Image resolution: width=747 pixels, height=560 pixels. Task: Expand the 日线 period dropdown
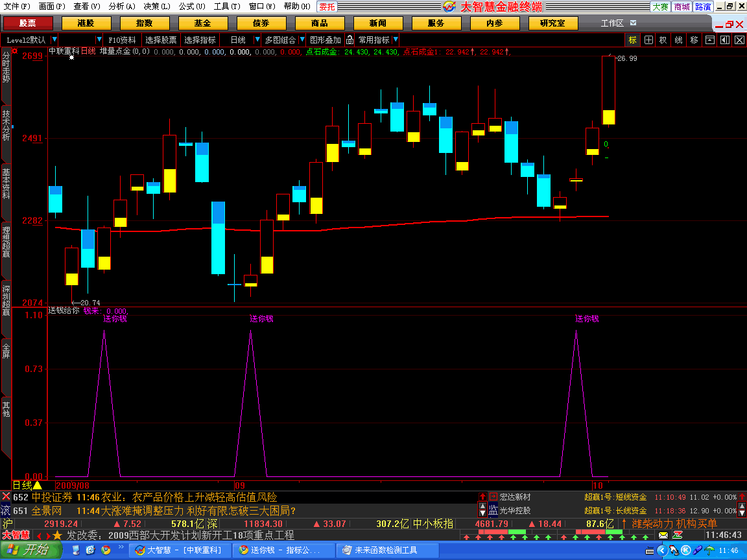tap(257, 40)
